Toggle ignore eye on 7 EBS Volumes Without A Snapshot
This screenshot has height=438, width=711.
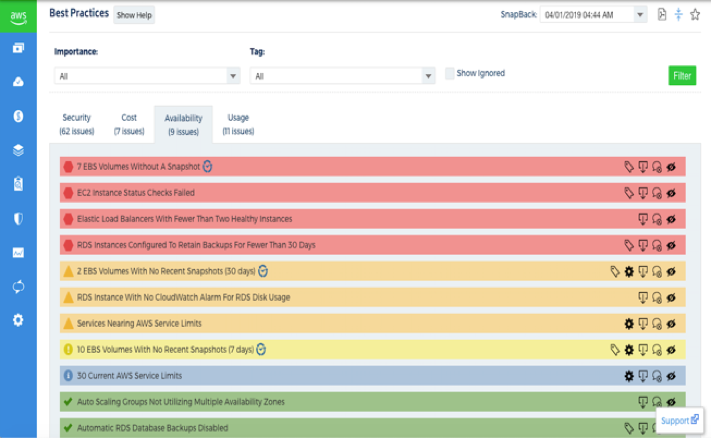point(671,167)
